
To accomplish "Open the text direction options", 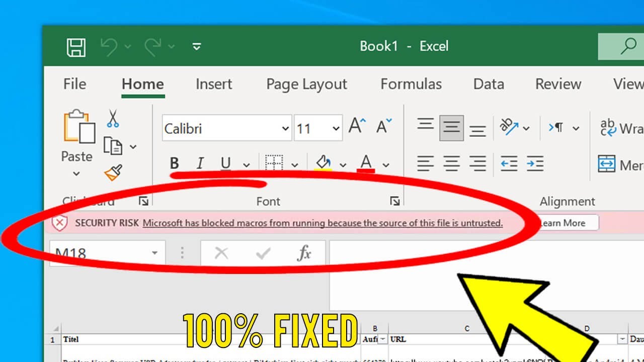I will tap(563, 128).
